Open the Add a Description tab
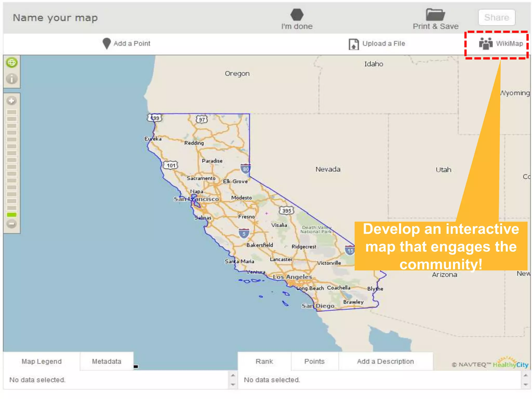The image size is (532, 399). [385, 361]
